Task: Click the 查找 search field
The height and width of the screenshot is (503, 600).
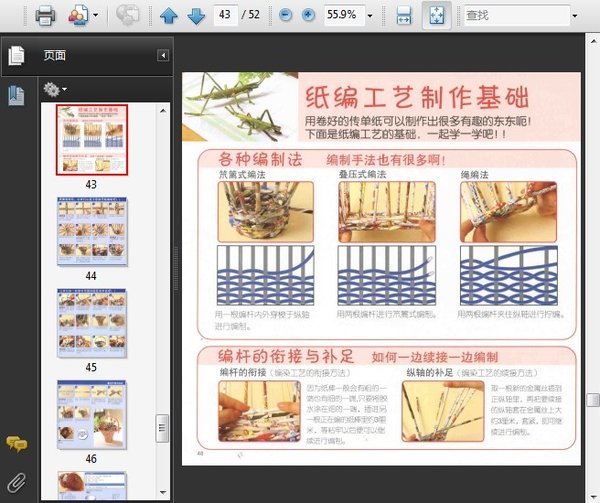Action: (517, 15)
